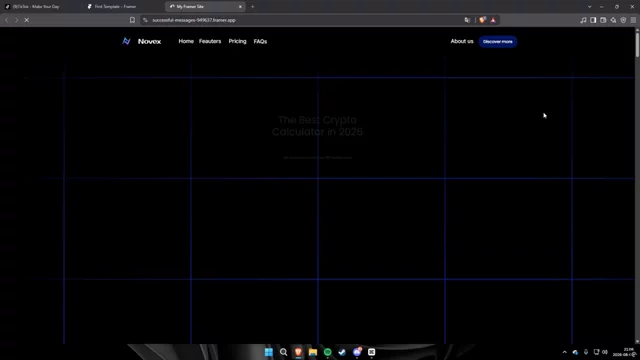Click the Leo AI assistant icon

613,20
